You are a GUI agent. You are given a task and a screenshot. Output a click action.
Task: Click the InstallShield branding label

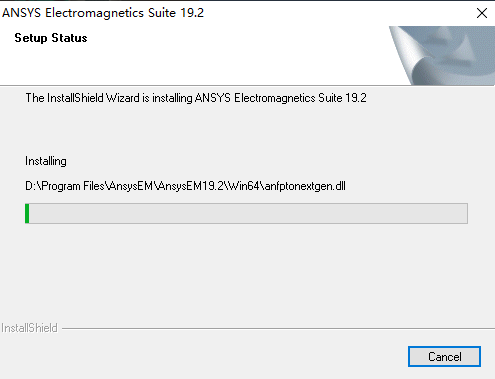pos(29,328)
